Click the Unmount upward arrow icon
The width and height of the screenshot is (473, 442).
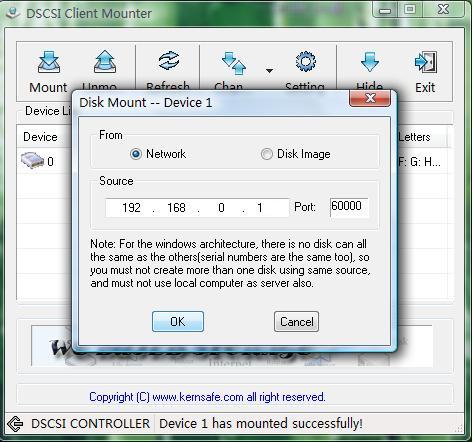105,62
